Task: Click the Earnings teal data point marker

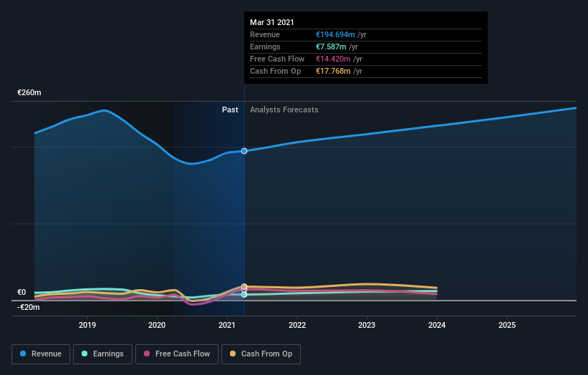Action: [x=244, y=294]
